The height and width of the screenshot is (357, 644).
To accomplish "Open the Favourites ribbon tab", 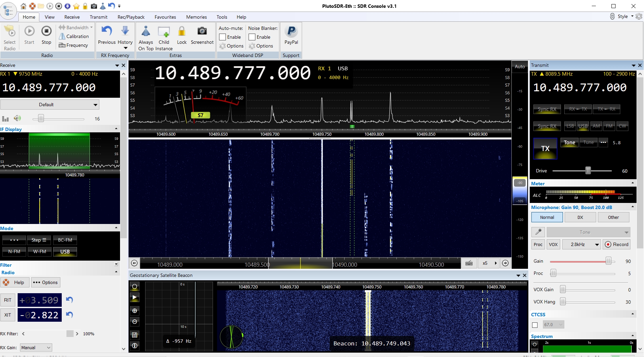I will coord(165,17).
